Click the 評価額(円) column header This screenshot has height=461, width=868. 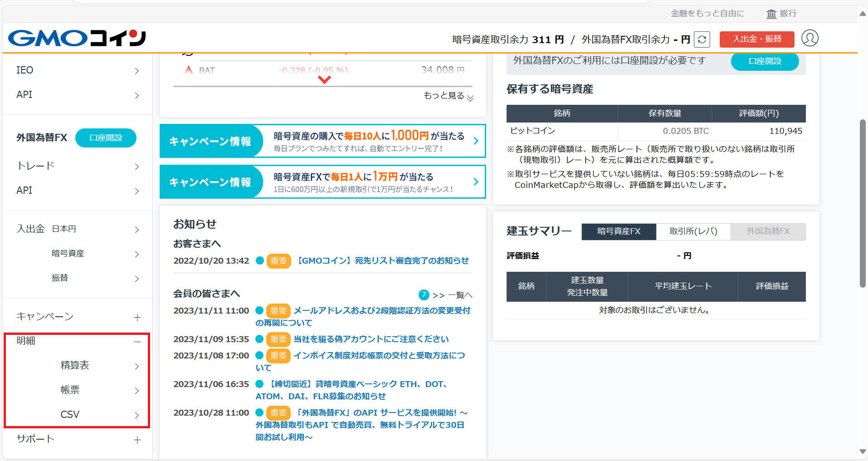(759, 113)
